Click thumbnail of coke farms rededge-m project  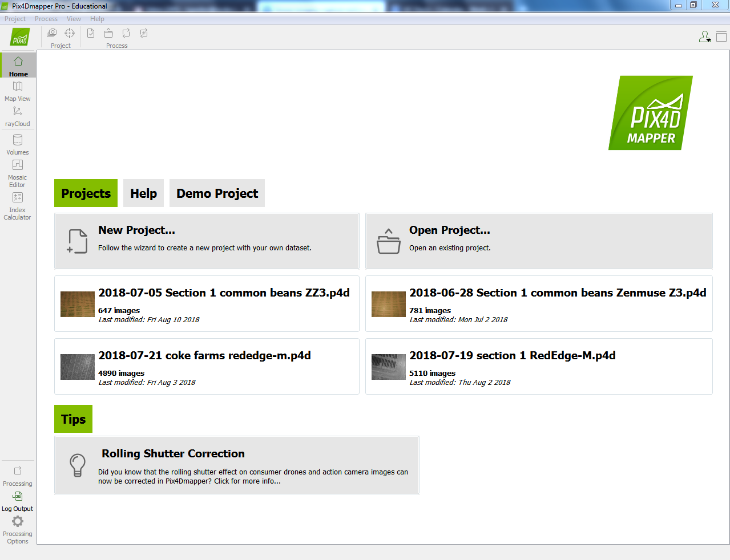pyautogui.click(x=78, y=367)
